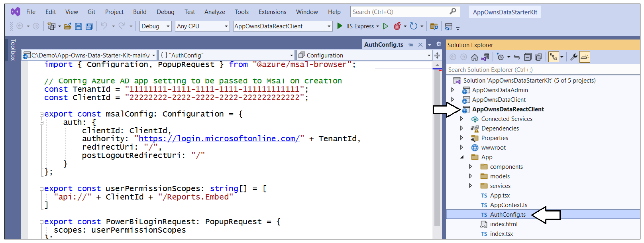644x243 pixels.
Task: Follow the login.microsoftonline.com link
Action: 219,138
